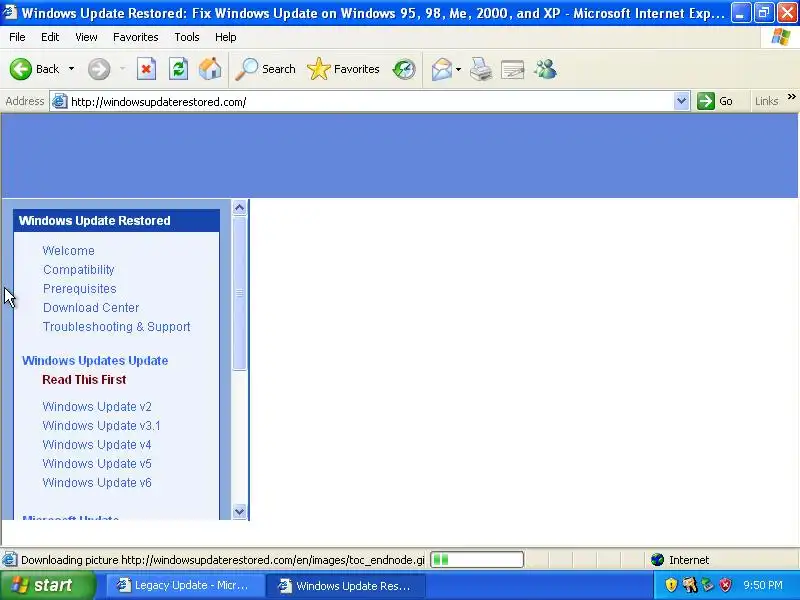Click the sidebar scroll up arrow
The width and height of the screenshot is (800, 600).
[x=239, y=208]
